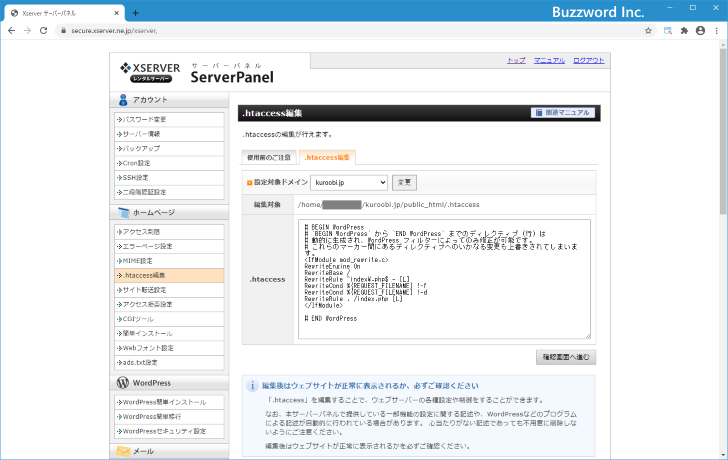The width and height of the screenshot is (728, 460).
Task: Click the /kuroobi.jp/public_html/.htaccess path text
Action: click(421, 205)
